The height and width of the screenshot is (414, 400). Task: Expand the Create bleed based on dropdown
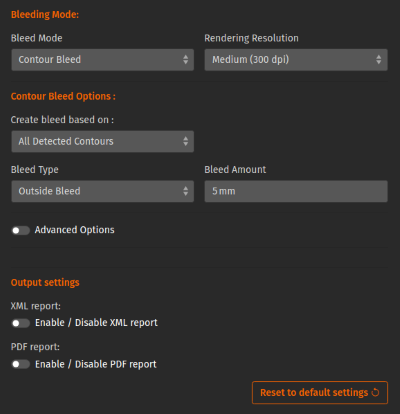click(103, 141)
